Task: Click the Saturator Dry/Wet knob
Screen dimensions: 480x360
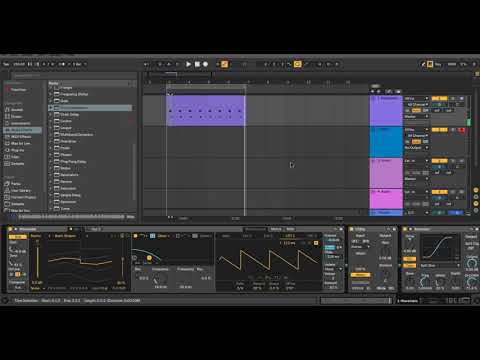Action: pyautogui.click(x=472, y=282)
